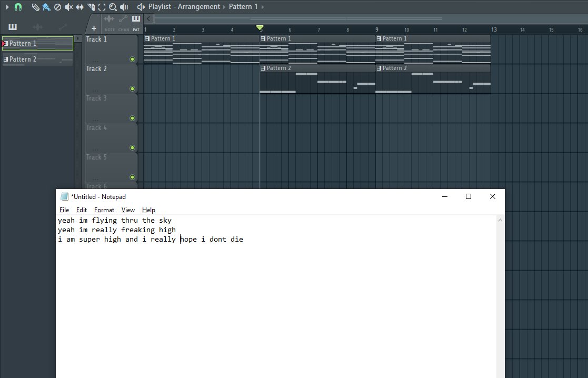Select the Slip tool with horizontal arrows
The image size is (588, 378).
click(80, 7)
